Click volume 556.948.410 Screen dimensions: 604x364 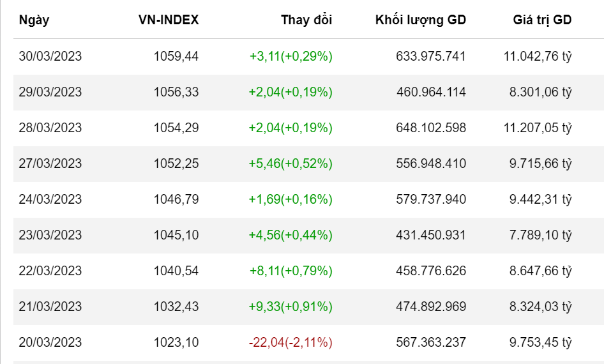[431, 163]
